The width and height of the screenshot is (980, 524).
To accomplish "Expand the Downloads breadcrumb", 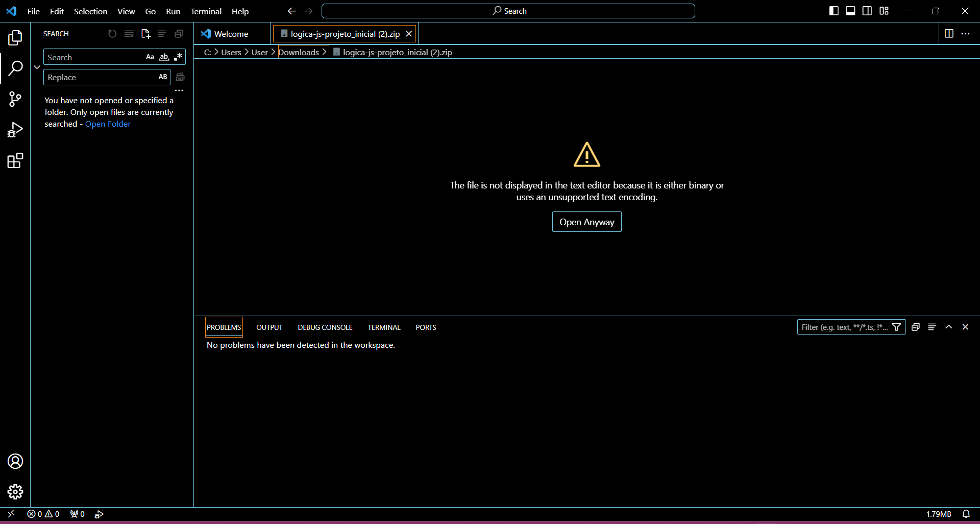I will tap(299, 52).
